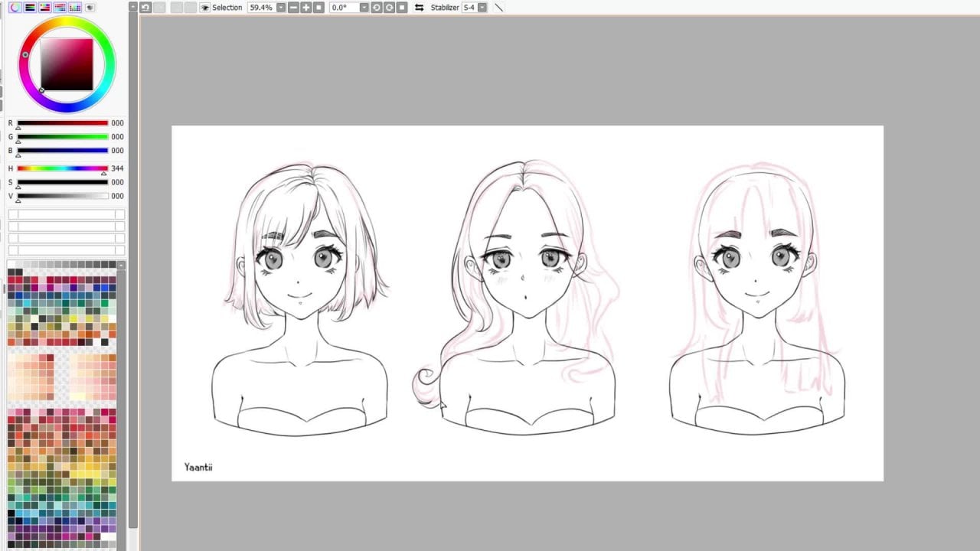Click the undo arrow button

click(145, 7)
